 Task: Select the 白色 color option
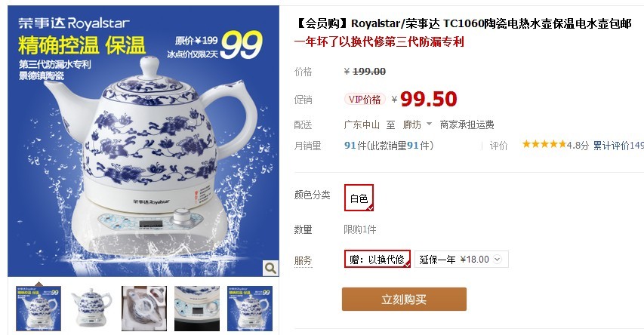point(359,198)
